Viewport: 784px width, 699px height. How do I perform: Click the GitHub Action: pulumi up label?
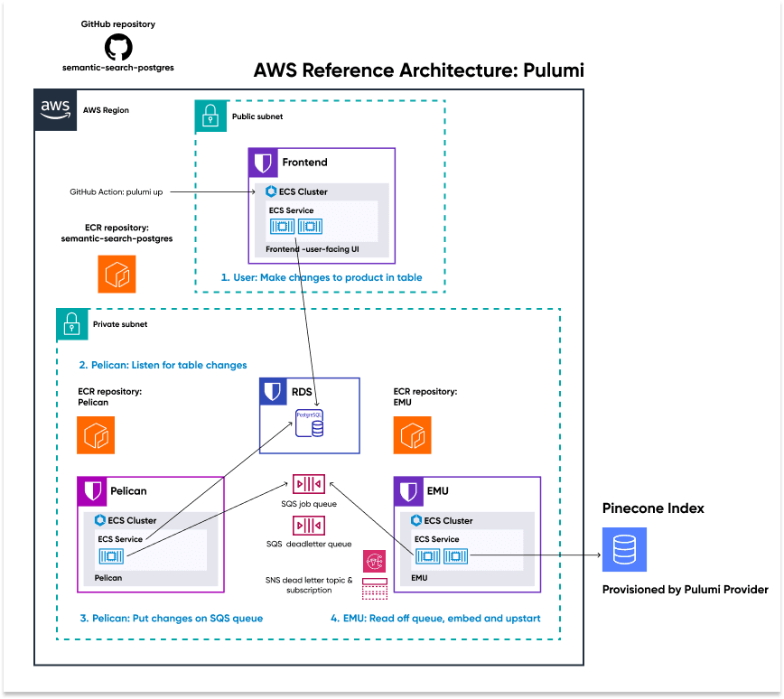click(118, 191)
